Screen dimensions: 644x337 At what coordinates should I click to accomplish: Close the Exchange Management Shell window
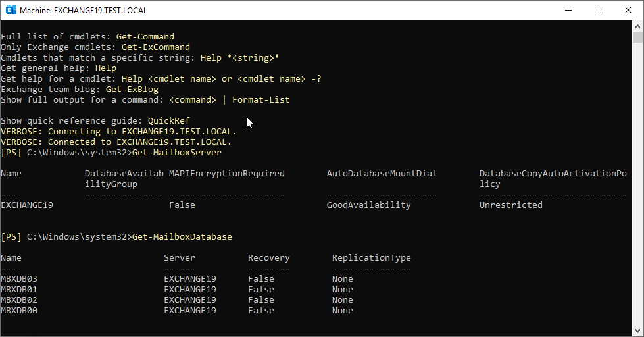(x=628, y=11)
